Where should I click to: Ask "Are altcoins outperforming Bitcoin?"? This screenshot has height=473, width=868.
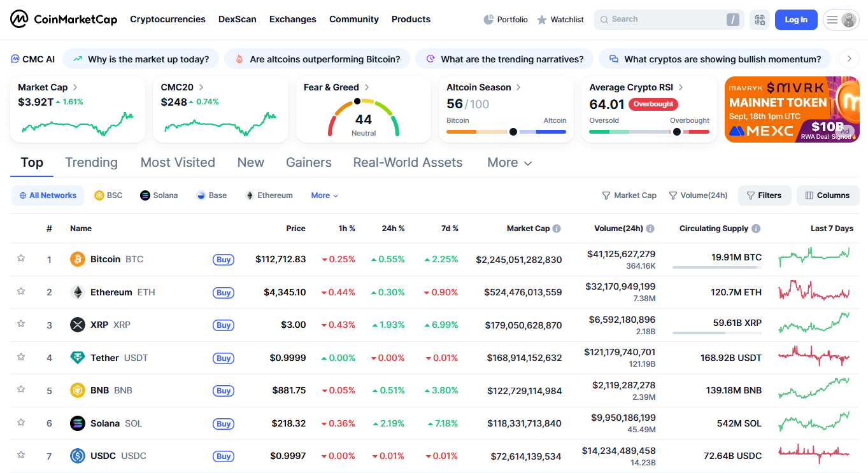tap(317, 59)
